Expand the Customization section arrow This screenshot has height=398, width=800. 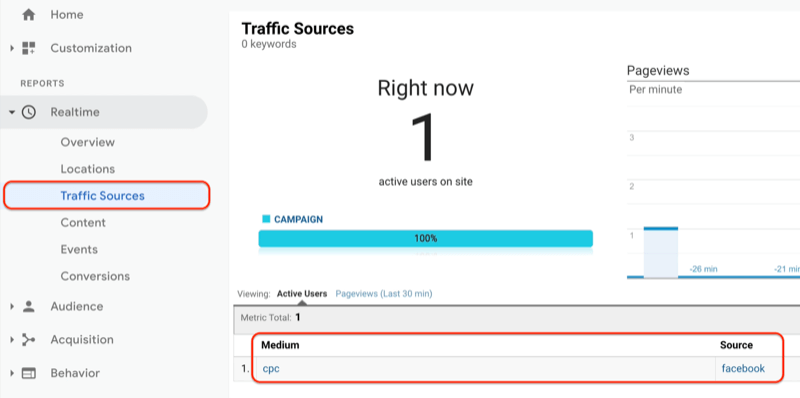[12, 48]
